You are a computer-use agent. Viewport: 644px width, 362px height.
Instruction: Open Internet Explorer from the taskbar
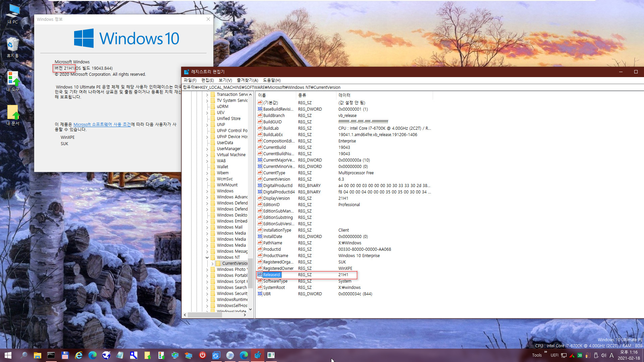(78, 355)
